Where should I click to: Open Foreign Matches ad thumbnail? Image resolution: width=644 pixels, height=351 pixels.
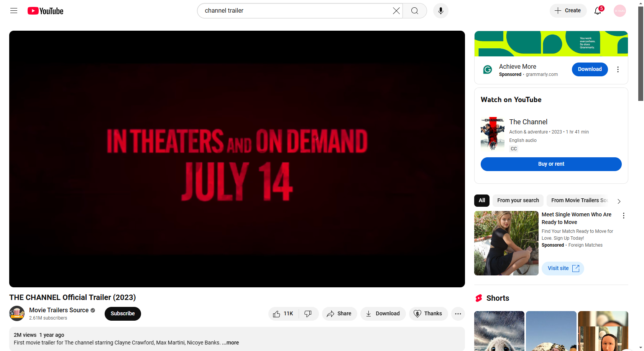point(506,243)
